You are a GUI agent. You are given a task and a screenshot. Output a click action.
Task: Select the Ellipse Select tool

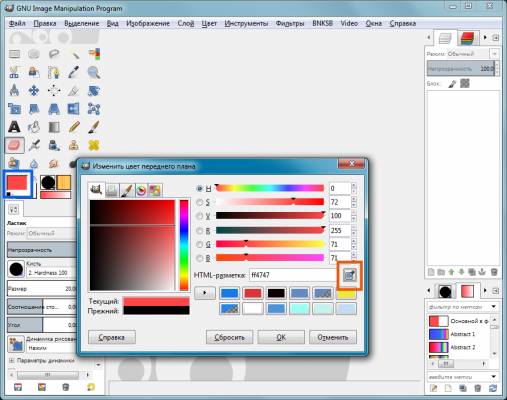(34, 54)
